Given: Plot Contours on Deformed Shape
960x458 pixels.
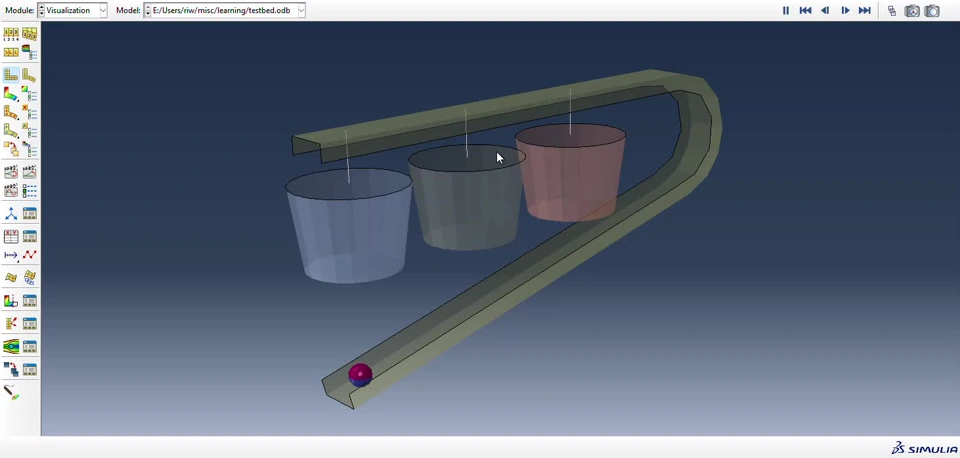Looking at the screenshot, I should tap(11, 94).
